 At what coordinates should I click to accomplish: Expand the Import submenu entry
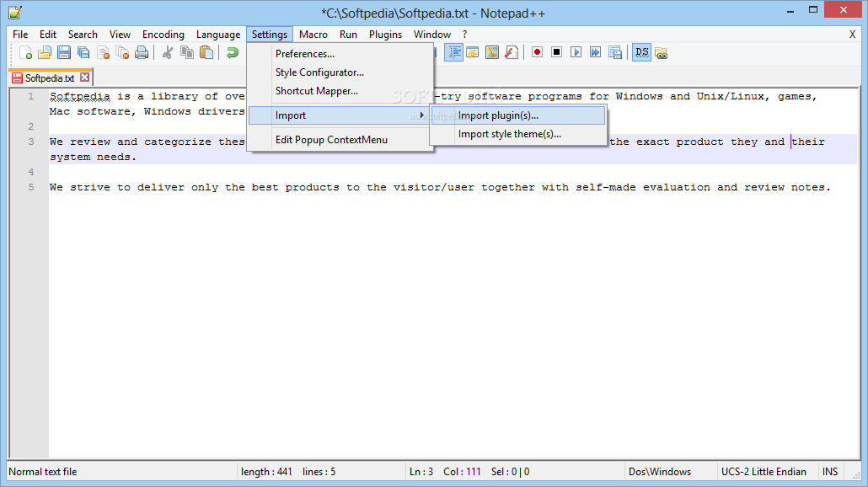pos(340,115)
